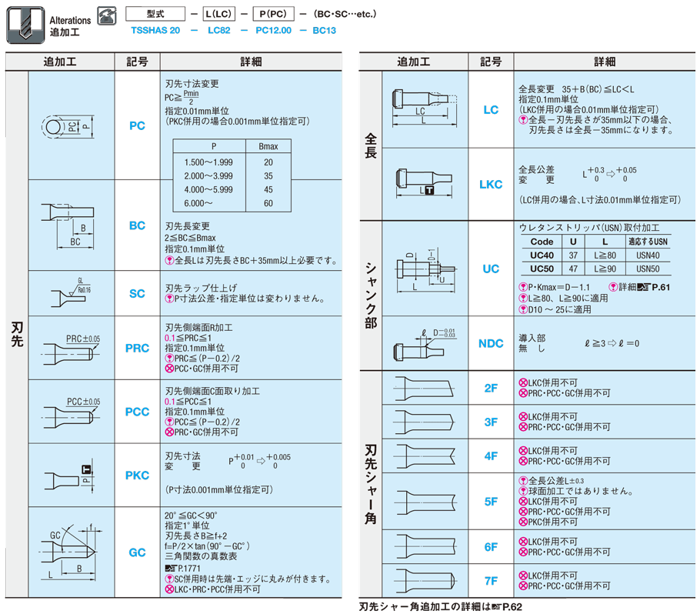Click the PRC code label
The image size is (700, 614).
137,349
